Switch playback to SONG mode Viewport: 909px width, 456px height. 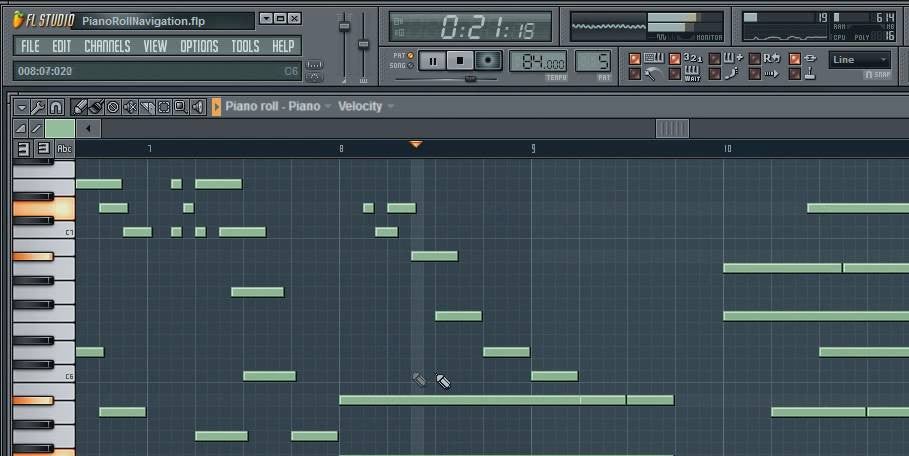pos(410,65)
